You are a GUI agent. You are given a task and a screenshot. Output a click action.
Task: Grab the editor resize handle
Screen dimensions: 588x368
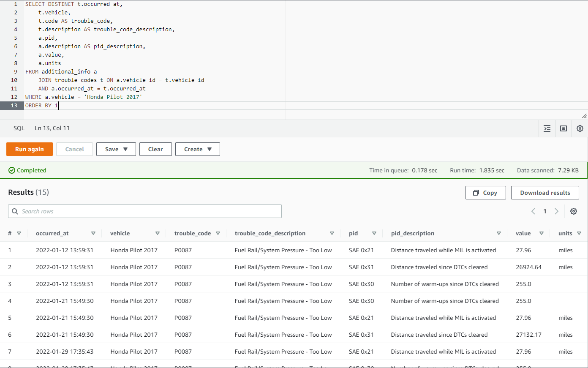[x=584, y=116]
